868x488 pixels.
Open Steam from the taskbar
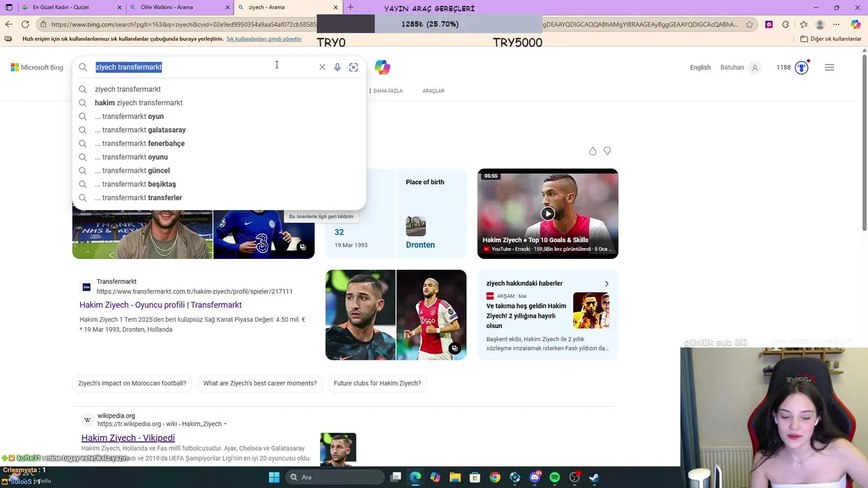click(x=594, y=477)
